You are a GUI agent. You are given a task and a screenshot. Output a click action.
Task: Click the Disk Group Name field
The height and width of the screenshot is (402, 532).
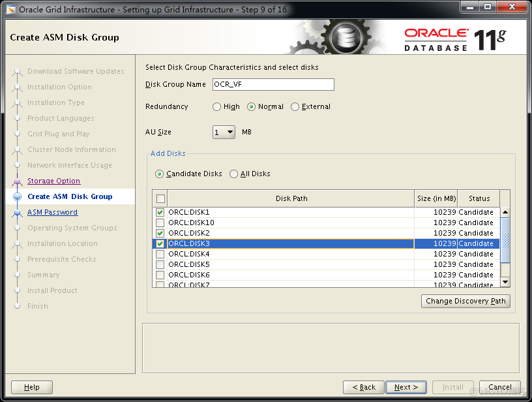(x=273, y=85)
